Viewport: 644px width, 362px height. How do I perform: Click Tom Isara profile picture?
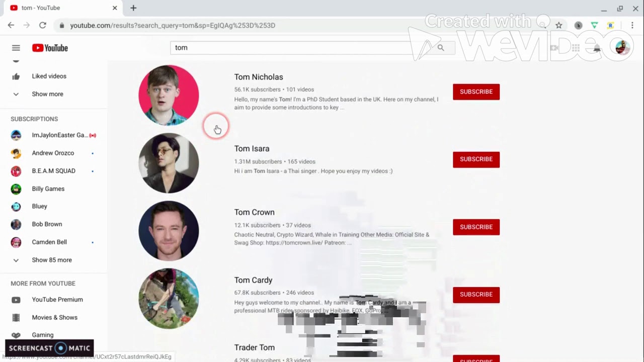pos(169,163)
